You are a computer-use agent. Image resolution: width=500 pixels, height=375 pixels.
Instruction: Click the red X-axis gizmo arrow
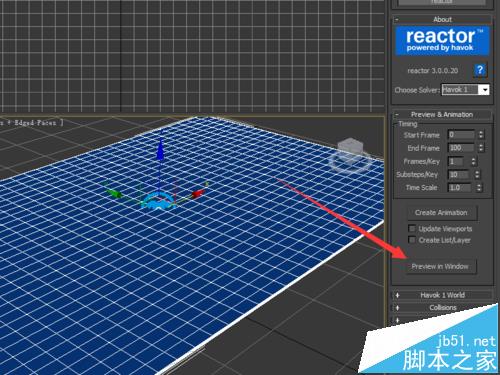click(199, 193)
